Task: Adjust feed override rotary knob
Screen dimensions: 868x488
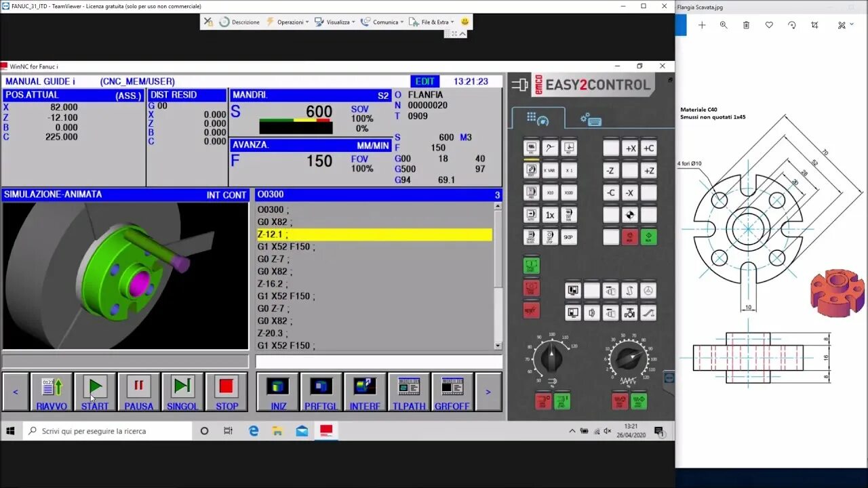Action: 629,359
